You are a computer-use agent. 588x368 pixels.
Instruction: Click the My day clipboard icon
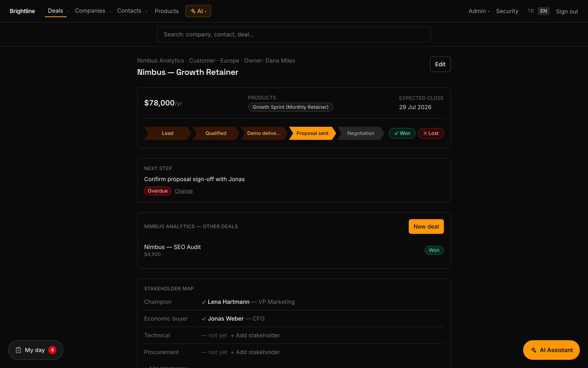(x=18, y=350)
